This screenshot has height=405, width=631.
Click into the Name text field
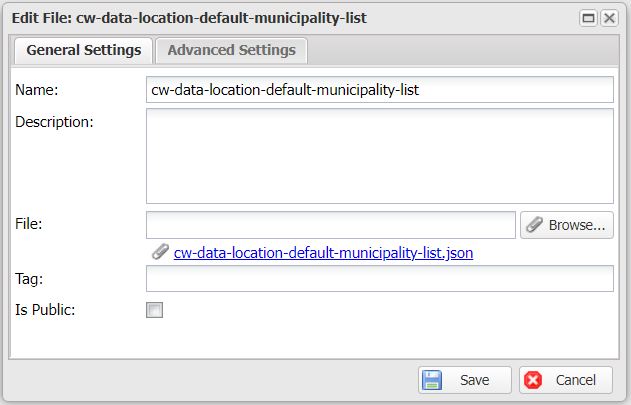pyautogui.click(x=379, y=89)
